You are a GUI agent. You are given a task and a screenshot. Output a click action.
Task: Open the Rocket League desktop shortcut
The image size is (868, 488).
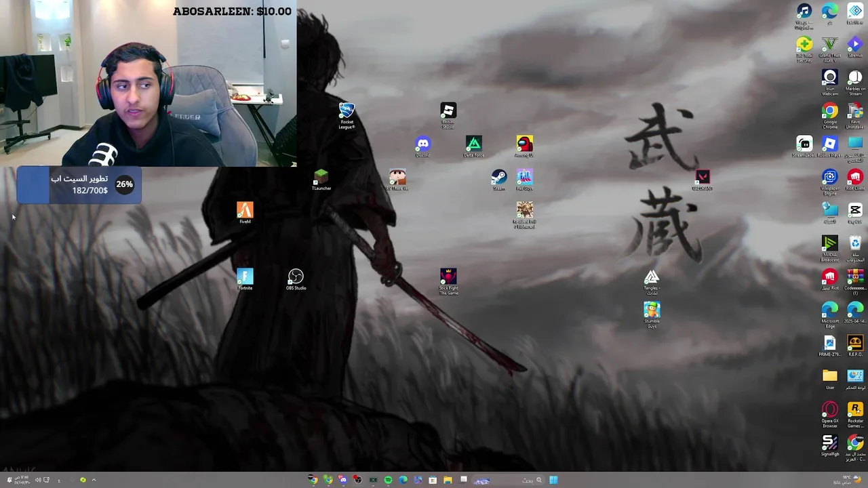click(x=347, y=114)
